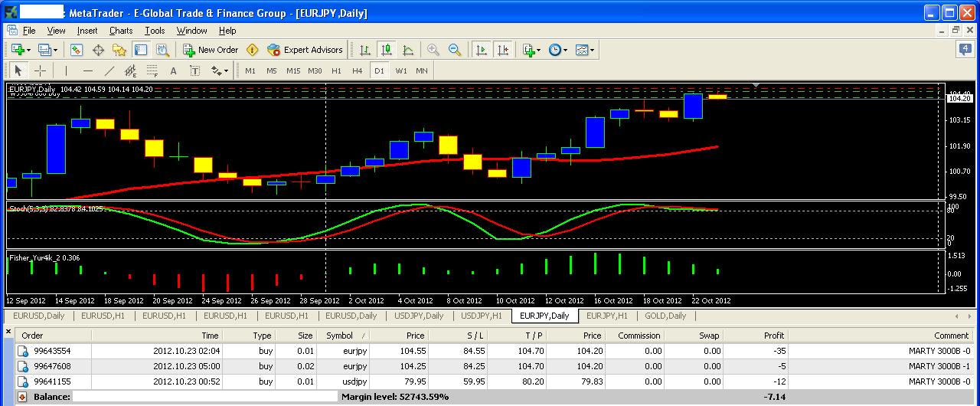Select the H4 timeframe button
The image size is (980, 406).
(358, 70)
